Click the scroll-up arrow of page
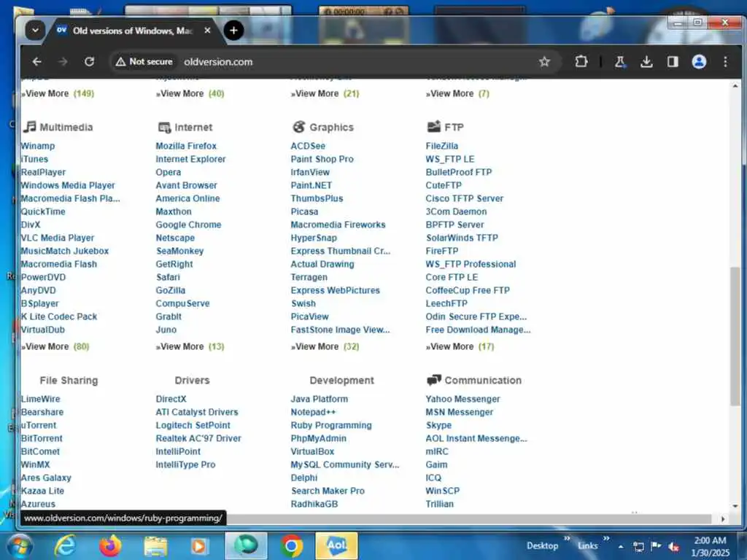This screenshot has width=747, height=560. [735, 86]
